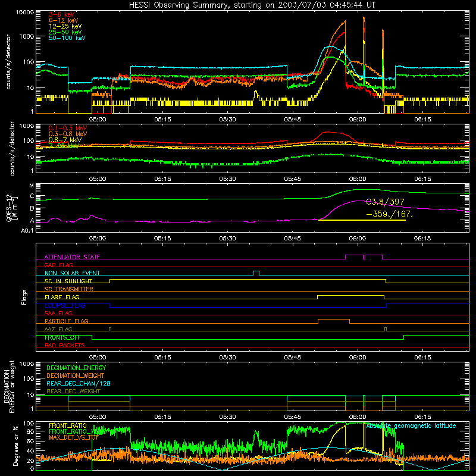Select the DECIMATION_ENERGY legend label
Screen dimensions: 476x476
pyautogui.click(x=76, y=368)
